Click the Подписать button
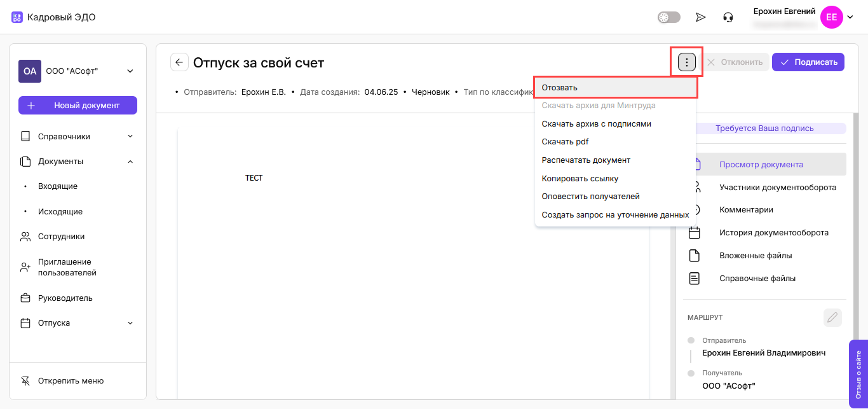The image size is (868, 409). tap(808, 62)
